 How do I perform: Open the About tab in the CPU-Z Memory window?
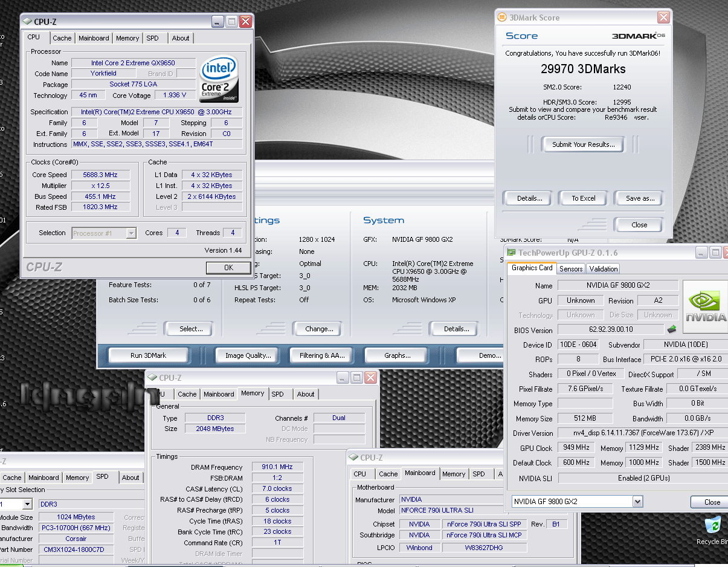coord(306,394)
